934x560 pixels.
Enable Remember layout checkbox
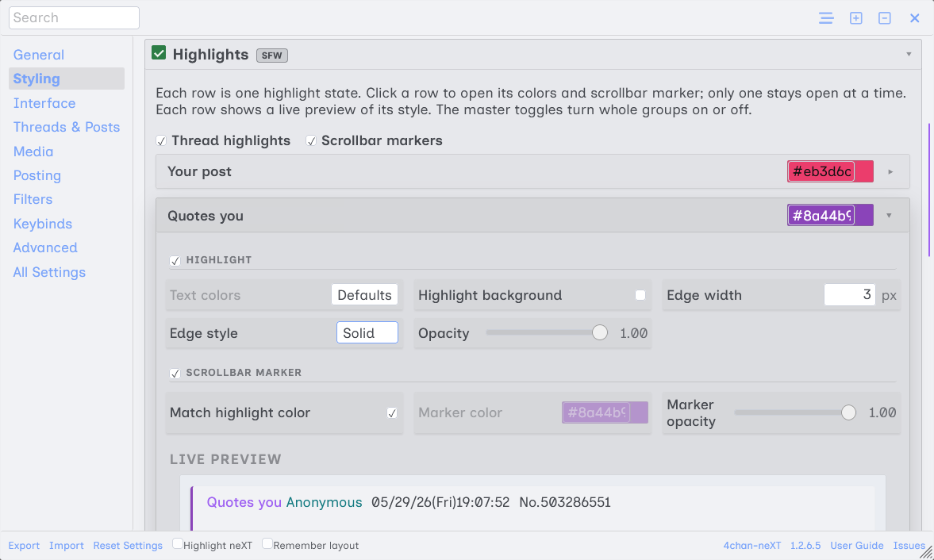[x=267, y=543]
